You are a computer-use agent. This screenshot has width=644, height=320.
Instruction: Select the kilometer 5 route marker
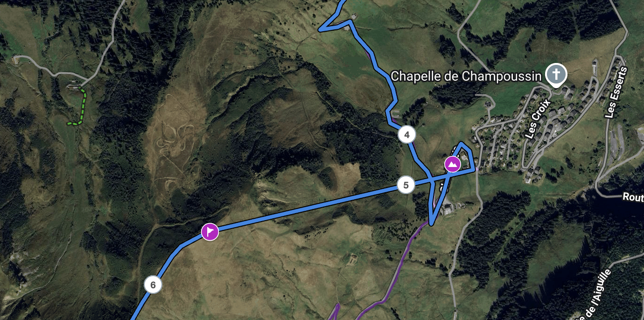pos(406,185)
